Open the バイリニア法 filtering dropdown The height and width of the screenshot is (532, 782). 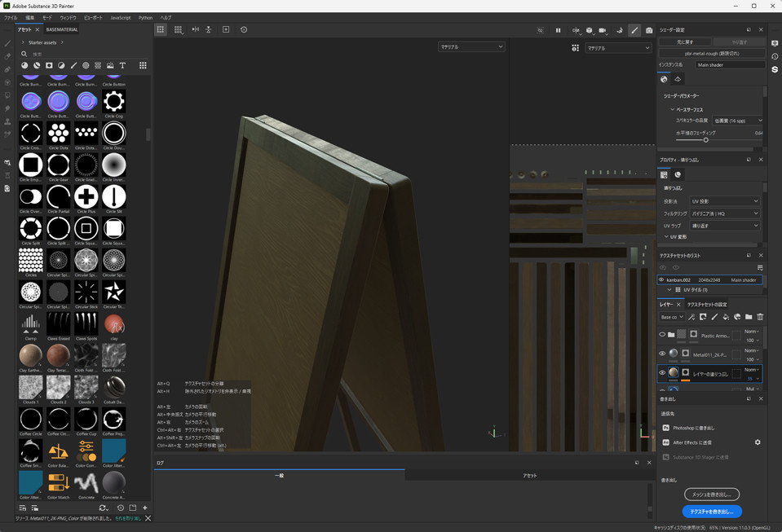[725, 213]
